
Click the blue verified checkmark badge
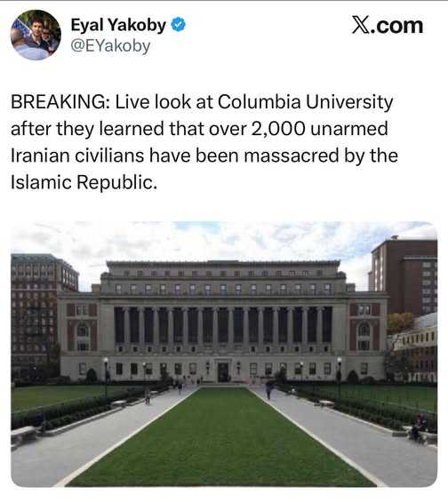[179, 25]
